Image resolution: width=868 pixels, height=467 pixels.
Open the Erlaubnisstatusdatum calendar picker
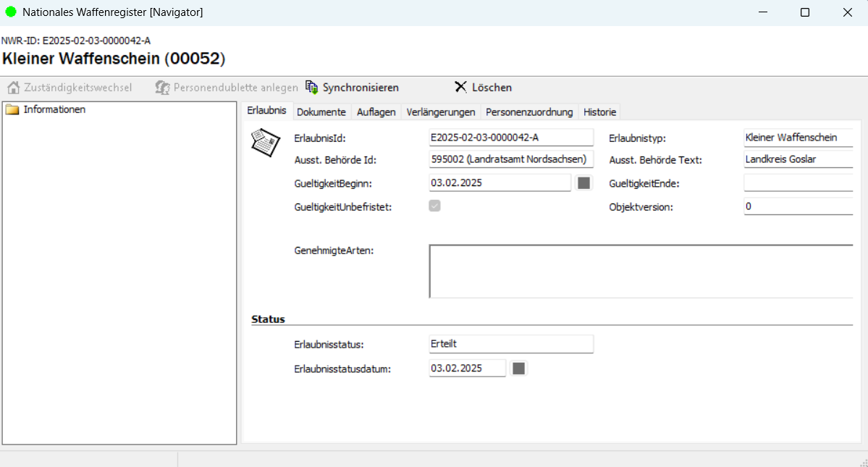(x=518, y=369)
